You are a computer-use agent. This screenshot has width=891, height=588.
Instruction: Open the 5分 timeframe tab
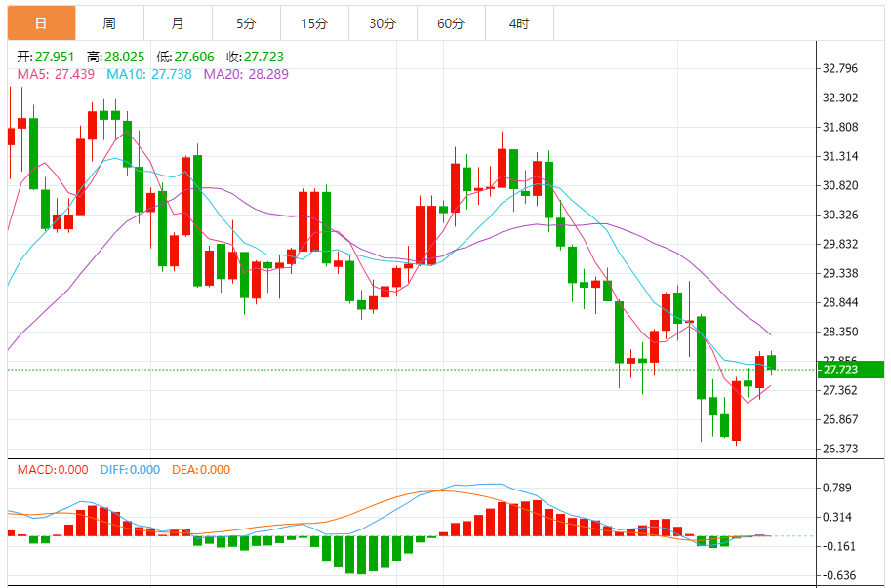click(246, 23)
